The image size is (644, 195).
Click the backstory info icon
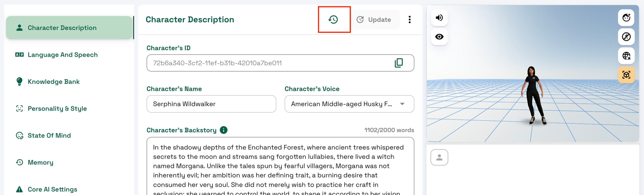pos(224,130)
